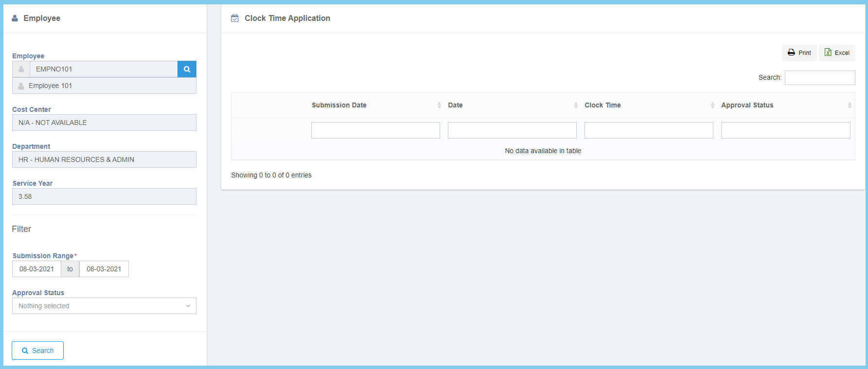Click the Submission Date column filter box
This screenshot has height=369, width=868.
375,130
